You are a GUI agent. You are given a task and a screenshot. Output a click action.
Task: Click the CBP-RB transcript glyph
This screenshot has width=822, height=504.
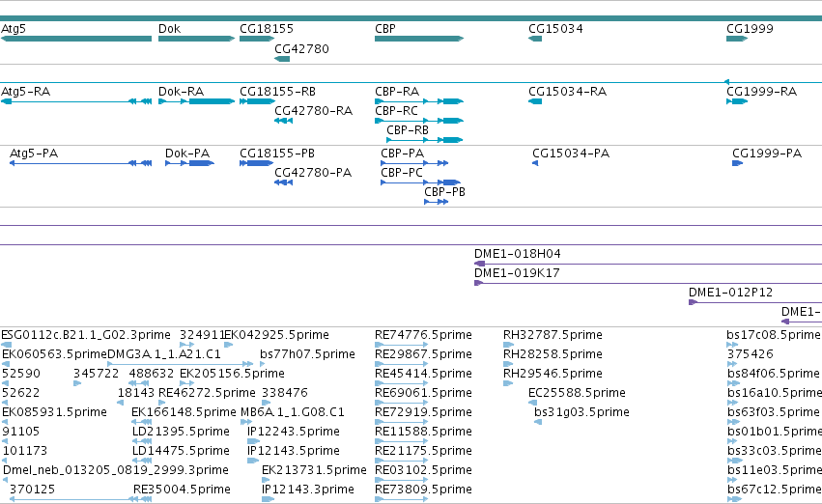point(425,140)
